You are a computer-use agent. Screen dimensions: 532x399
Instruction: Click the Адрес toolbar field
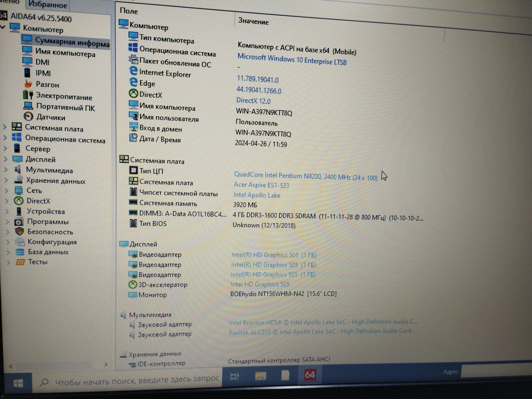pyautogui.click(x=496, y=371)
